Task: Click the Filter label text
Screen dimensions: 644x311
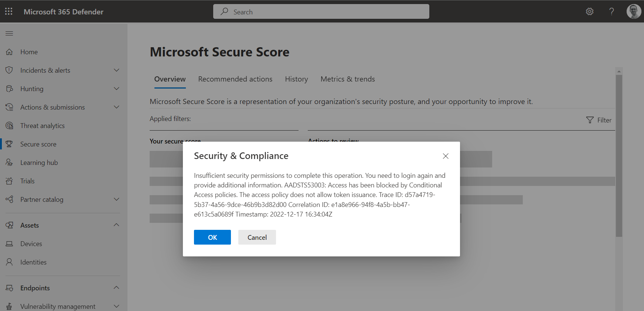Action: point(604,120)
